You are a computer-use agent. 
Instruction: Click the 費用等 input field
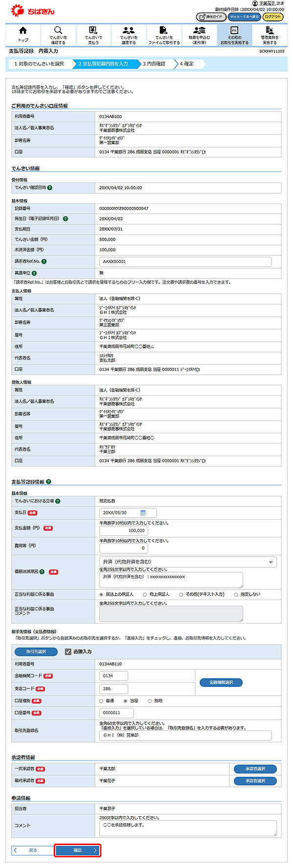[x=123, y=548]
